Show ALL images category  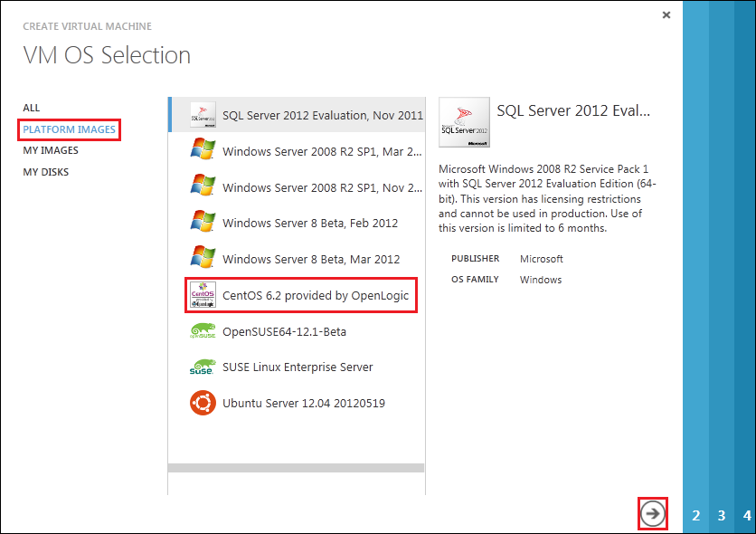32,108
